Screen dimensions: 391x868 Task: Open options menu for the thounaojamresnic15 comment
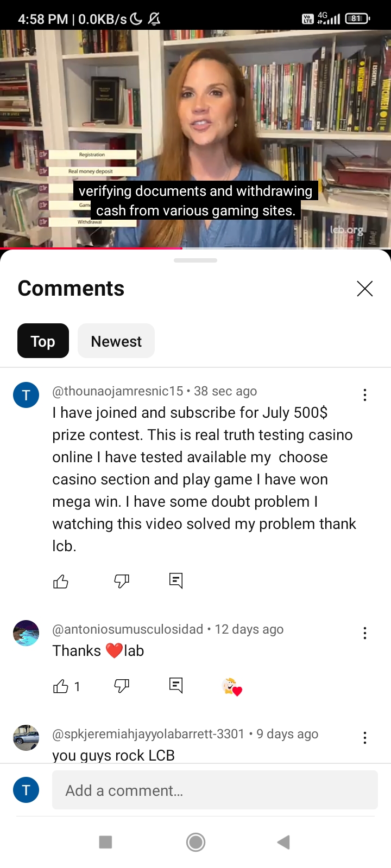[x=365, y=395]
